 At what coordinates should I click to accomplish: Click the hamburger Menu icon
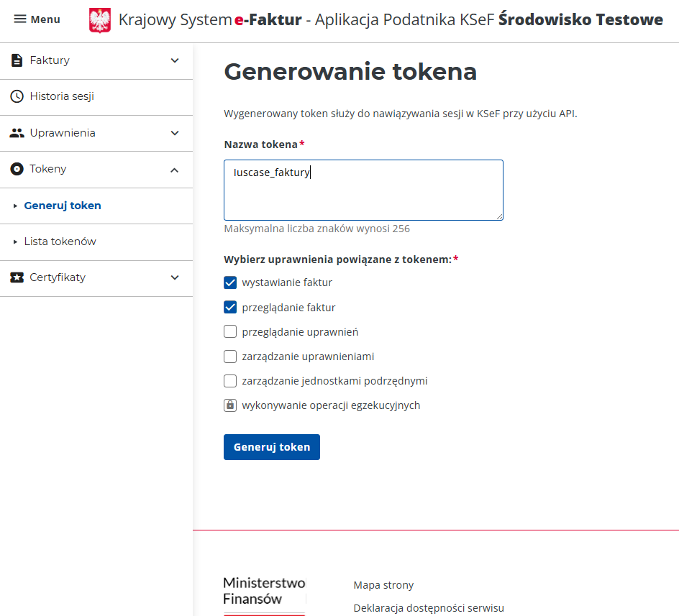pos(20,19)
